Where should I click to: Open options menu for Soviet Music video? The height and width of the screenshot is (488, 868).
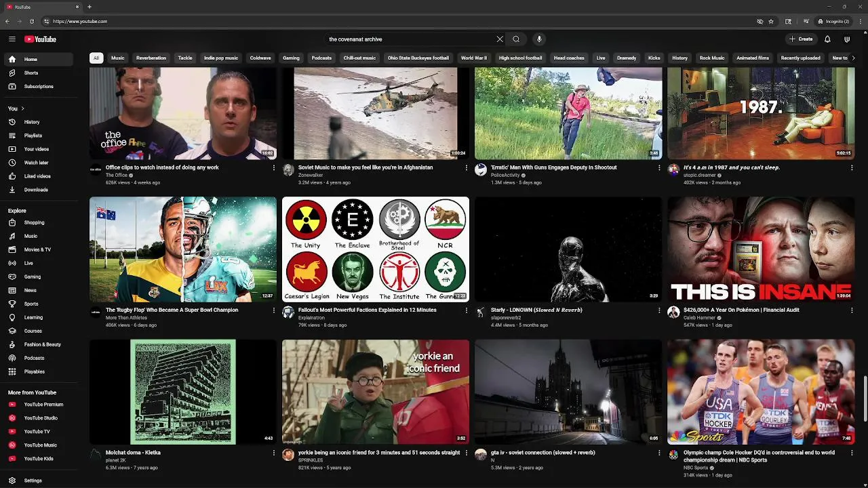[467, 167]
